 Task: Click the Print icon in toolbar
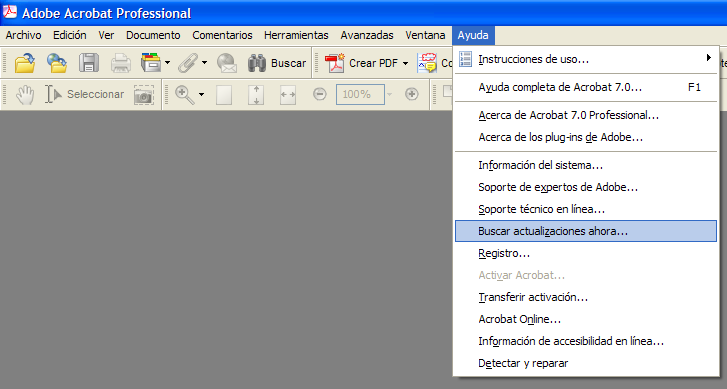tap(121, 63)
